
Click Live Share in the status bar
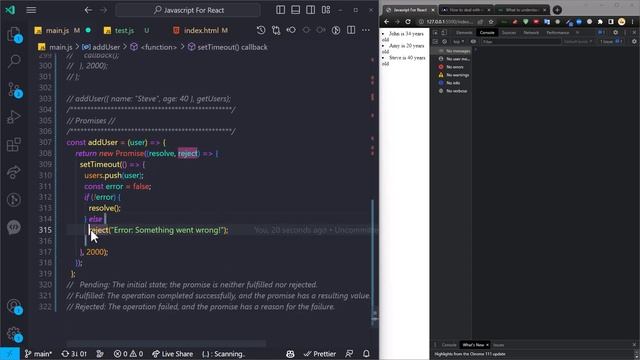pyautogui.click(x=172, y=354)
